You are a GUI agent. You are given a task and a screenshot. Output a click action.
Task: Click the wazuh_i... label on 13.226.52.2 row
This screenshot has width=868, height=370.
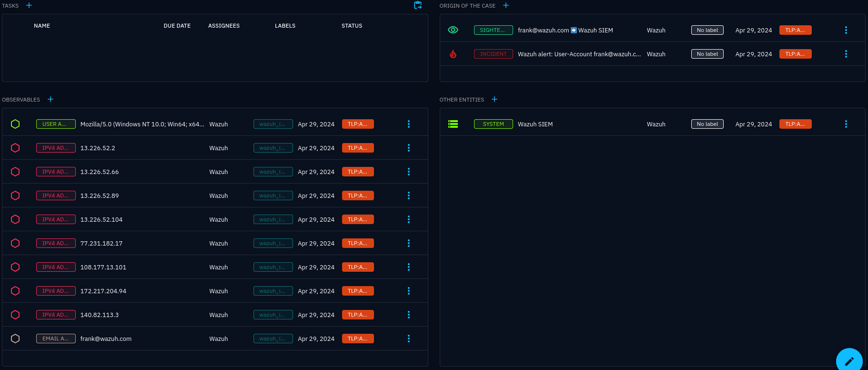tap(273, 148)
